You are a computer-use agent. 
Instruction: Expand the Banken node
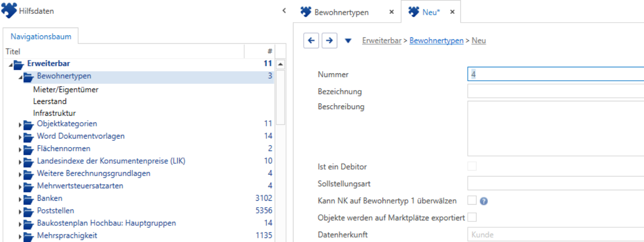click(21, 199)
